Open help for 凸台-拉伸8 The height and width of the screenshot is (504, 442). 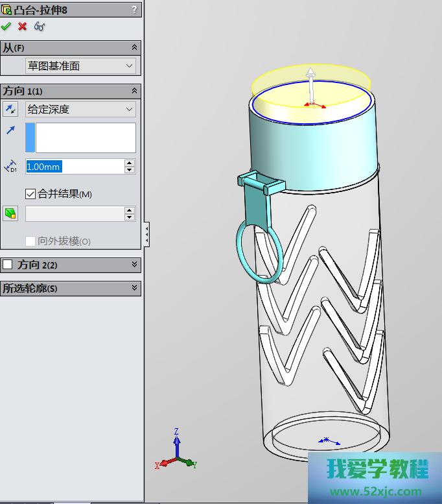[134, 9]
